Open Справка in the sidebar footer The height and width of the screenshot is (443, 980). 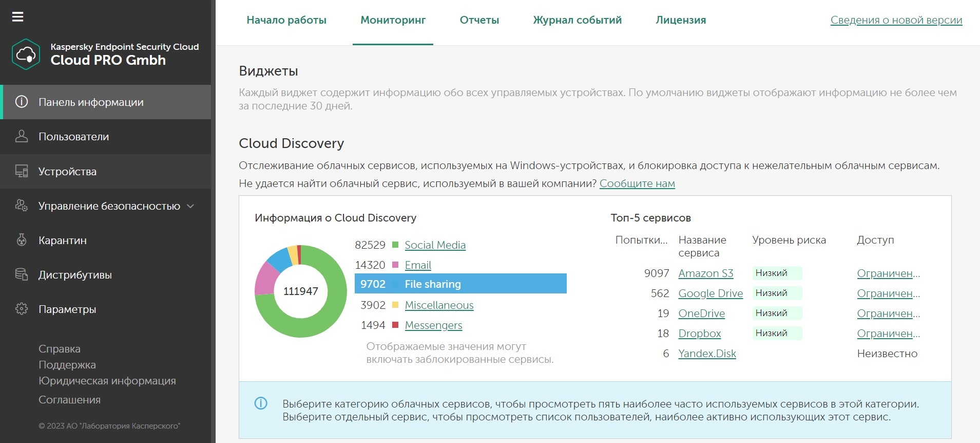point(60,349)
